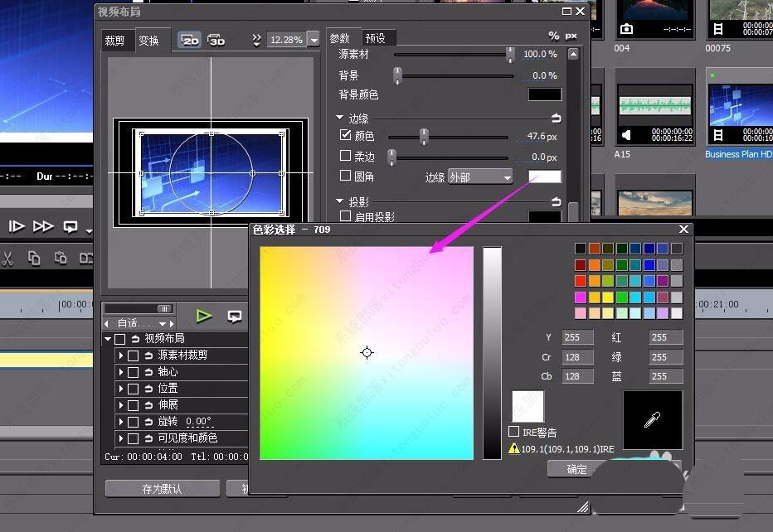Select px units icon

(x=571, y=36)
